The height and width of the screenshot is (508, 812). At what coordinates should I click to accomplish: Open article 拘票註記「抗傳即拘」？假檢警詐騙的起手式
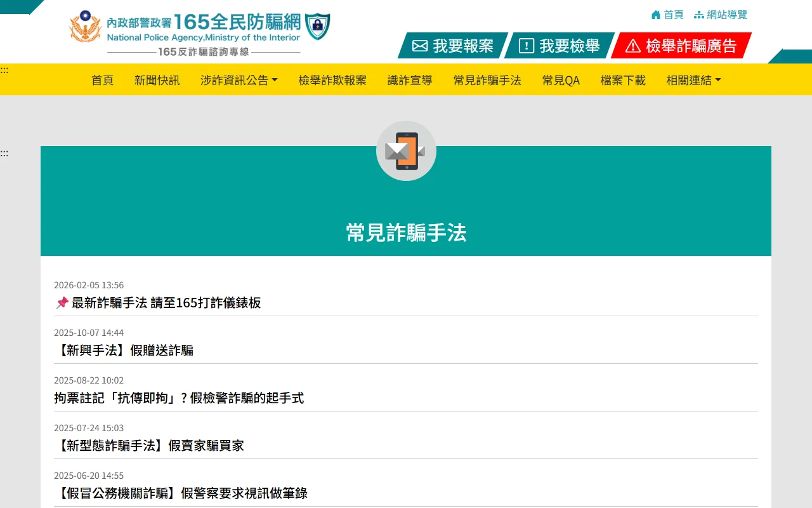point(179,398)
